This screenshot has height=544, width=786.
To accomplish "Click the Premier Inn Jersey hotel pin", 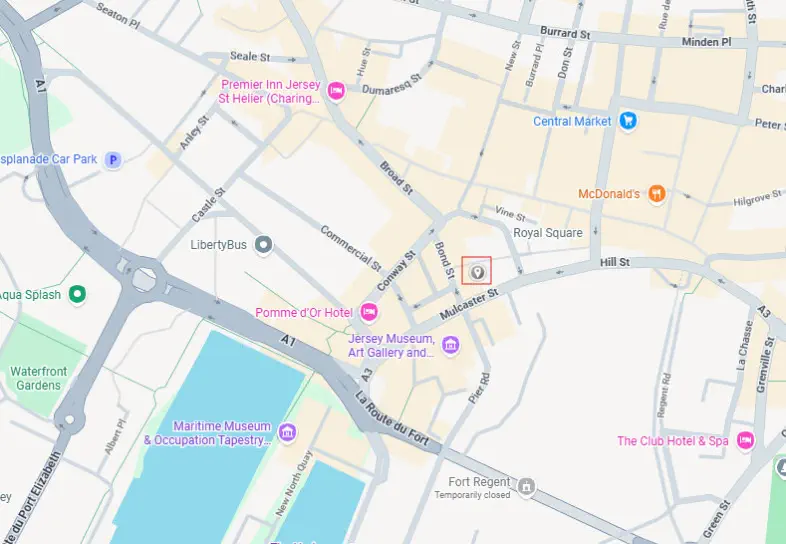I will coord(336,91).
